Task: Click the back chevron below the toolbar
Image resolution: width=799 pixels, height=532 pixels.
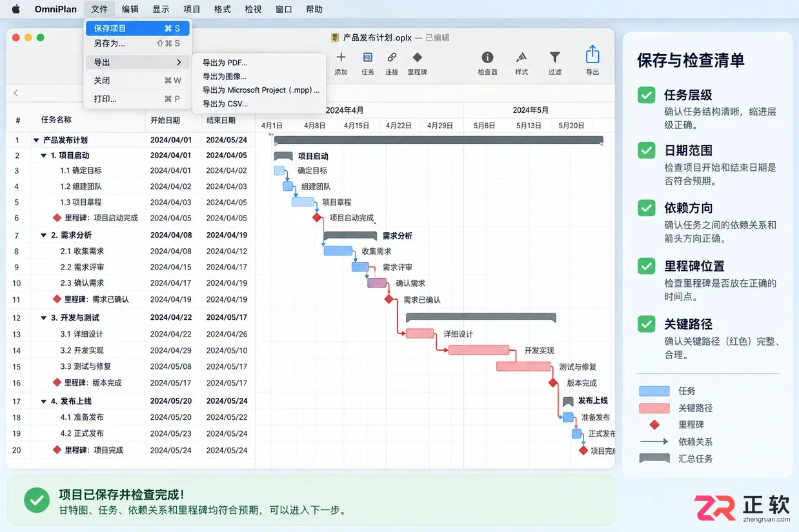Action: [x=15, y=94]
